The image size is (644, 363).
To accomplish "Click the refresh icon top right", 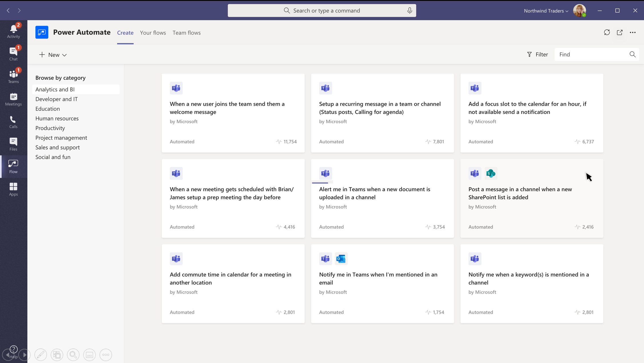I will coord(607,32).
